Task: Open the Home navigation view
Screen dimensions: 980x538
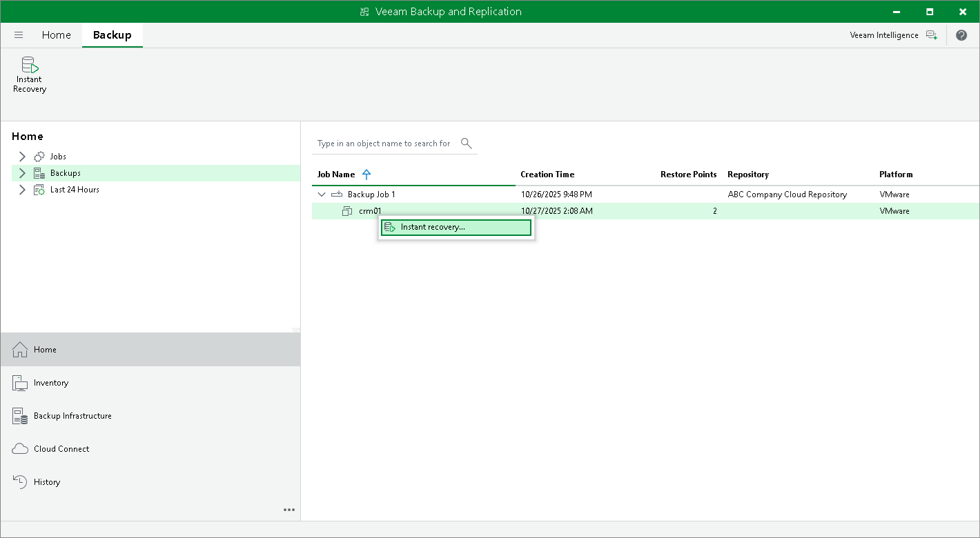Action: coord(150,350)
